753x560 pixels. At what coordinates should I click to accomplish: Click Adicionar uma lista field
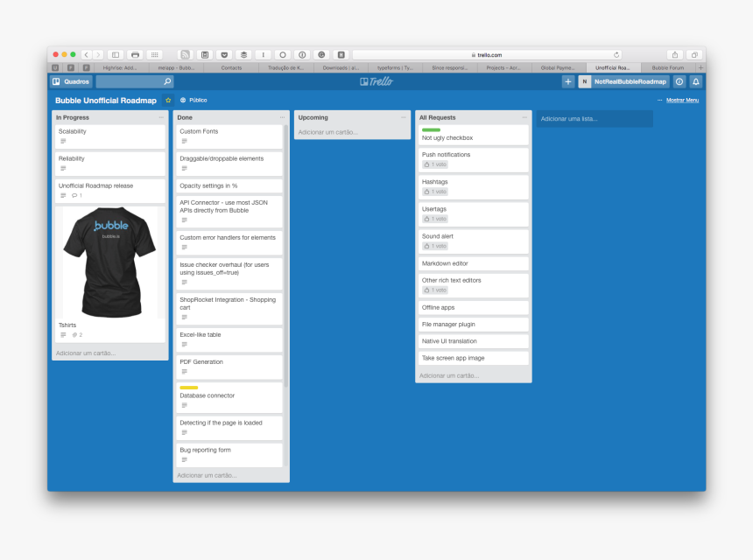click(x=595, y=119)
